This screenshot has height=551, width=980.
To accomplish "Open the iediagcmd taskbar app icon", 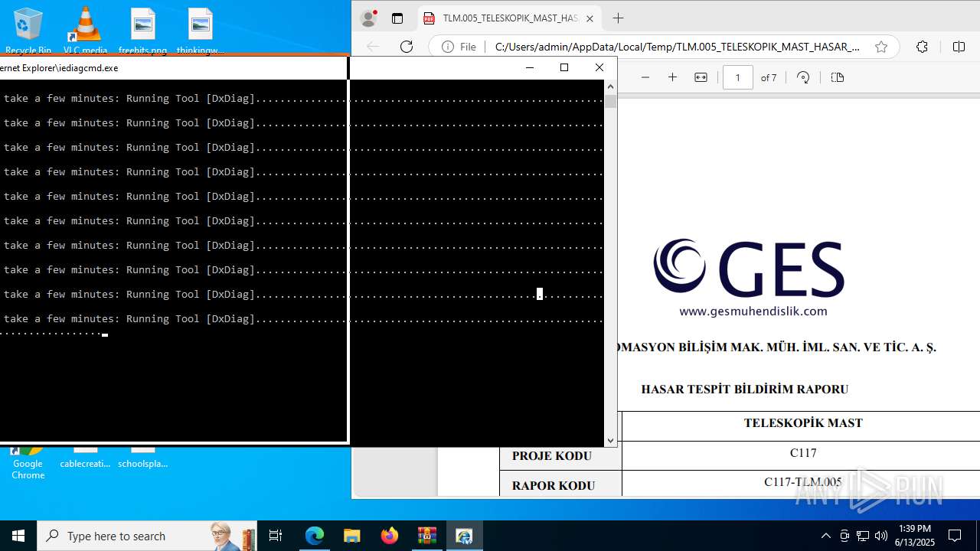I will (464, 536).
